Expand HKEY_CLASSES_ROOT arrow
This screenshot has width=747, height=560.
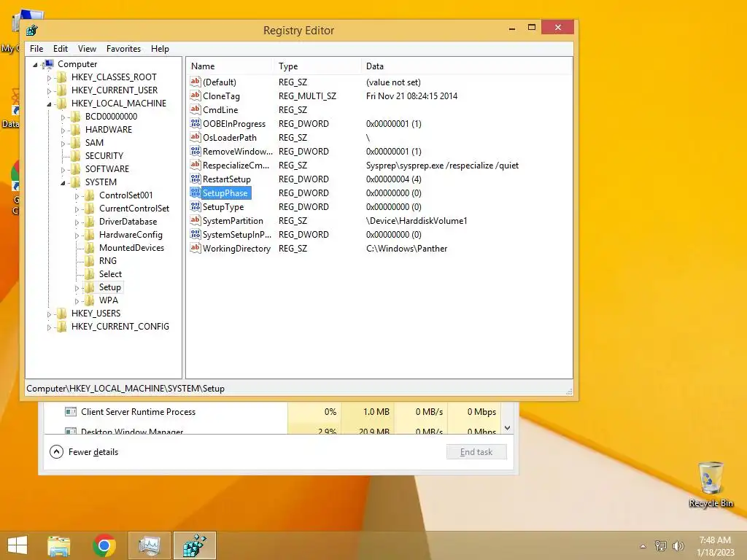tap(49, 78)
